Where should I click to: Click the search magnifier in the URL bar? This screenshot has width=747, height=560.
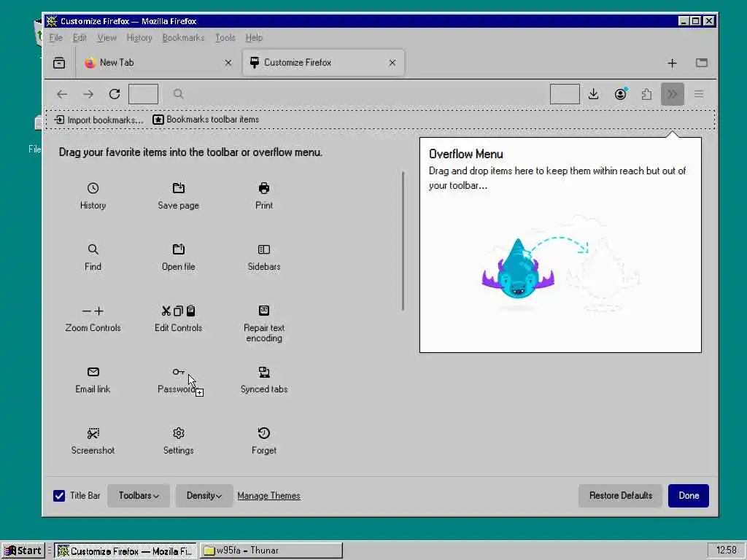click(x=178, y=94)
